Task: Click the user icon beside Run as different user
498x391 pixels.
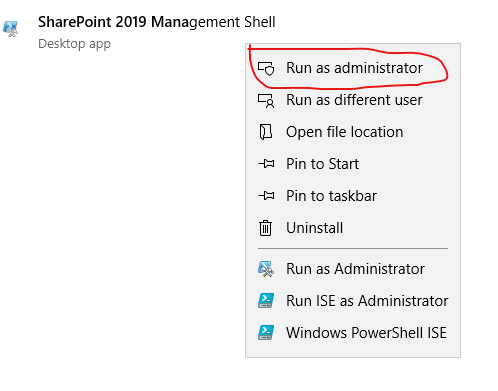Action: pos(266,101)
